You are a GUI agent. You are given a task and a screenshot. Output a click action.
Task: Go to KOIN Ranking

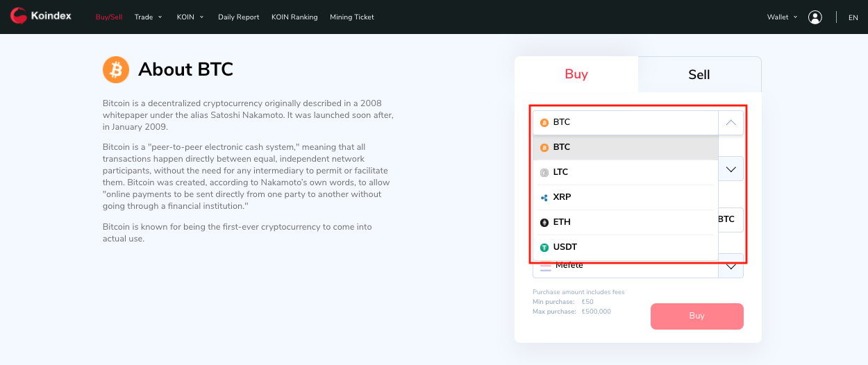294,17
